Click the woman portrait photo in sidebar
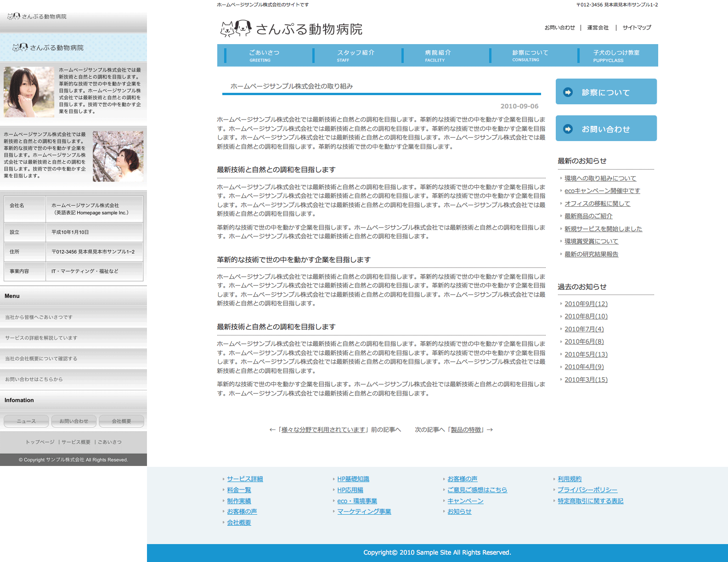Image resolution: width=728 pixels, height=562 pixels. [x=29, y=92]
